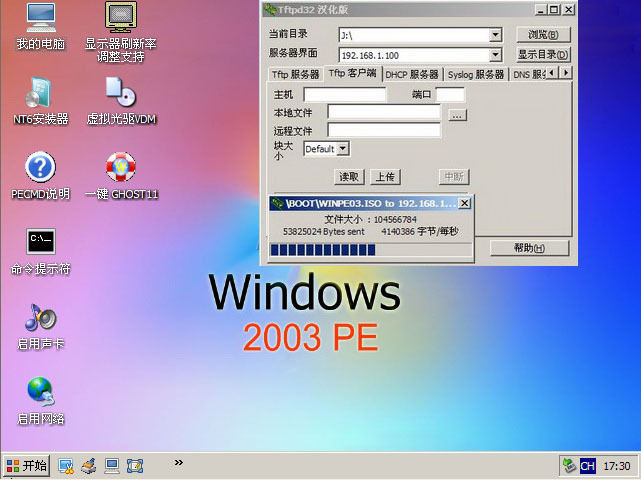Click the fourth quick launch taskbar icon

135,466
